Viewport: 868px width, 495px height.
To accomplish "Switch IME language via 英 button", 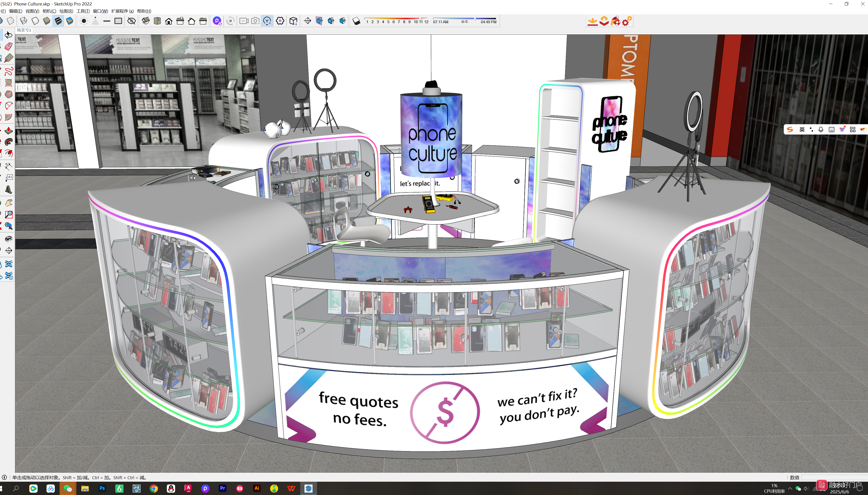I will click(x=802, y=130).
